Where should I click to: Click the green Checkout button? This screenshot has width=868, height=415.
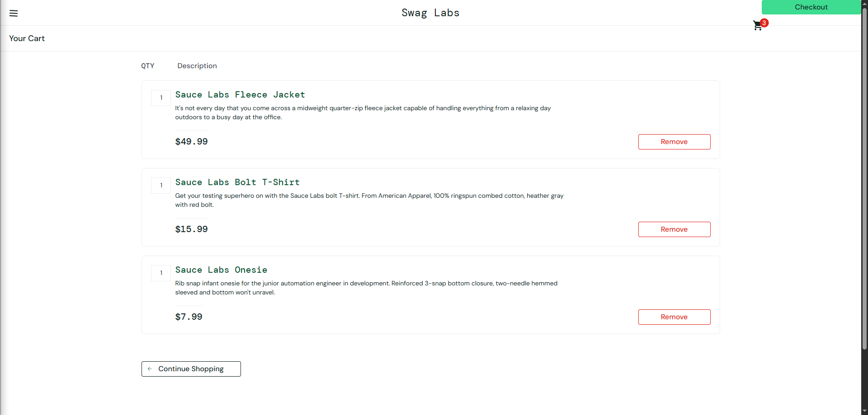tap(811, 7)
